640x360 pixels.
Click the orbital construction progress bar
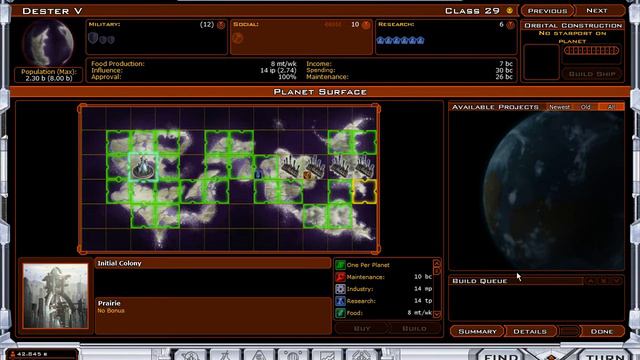[x=591, y=51]
